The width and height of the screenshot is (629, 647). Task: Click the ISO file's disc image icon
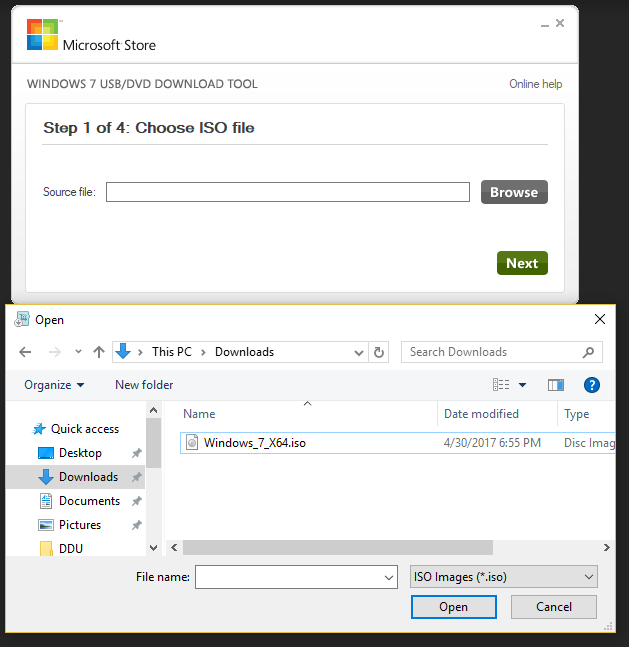(x=192, y=443)
